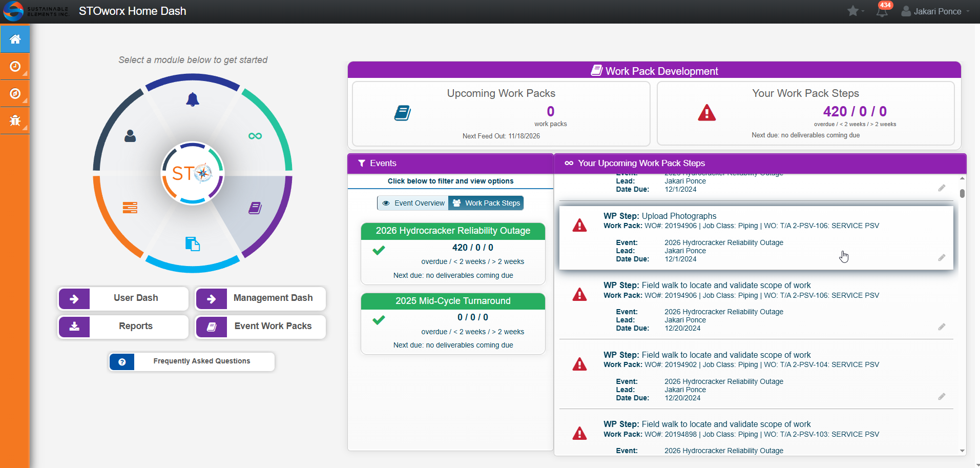Viewport: 980px width, 468px height.
Task: Open the User Dash
Action: click(x=123, y=298)
